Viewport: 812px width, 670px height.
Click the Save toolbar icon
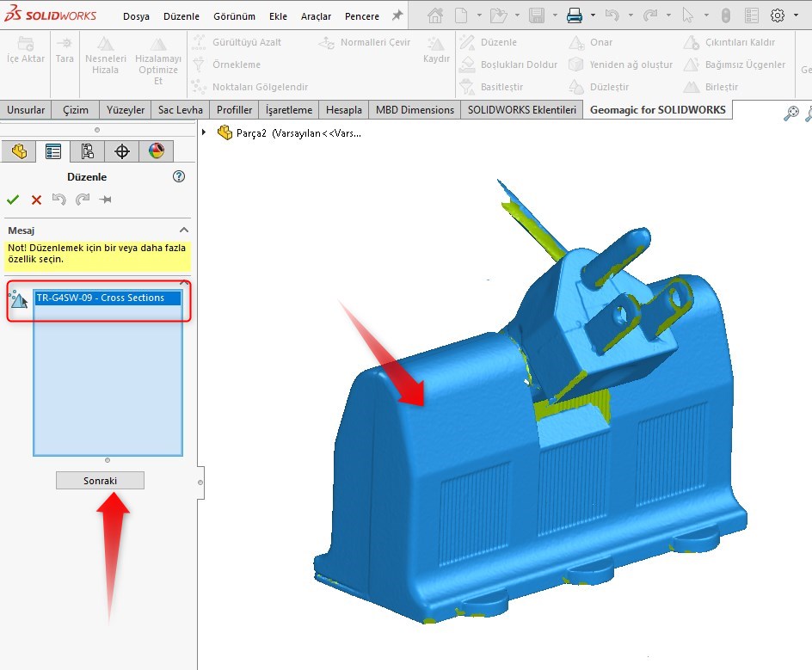pyautogui.click(x=537, y=15)
